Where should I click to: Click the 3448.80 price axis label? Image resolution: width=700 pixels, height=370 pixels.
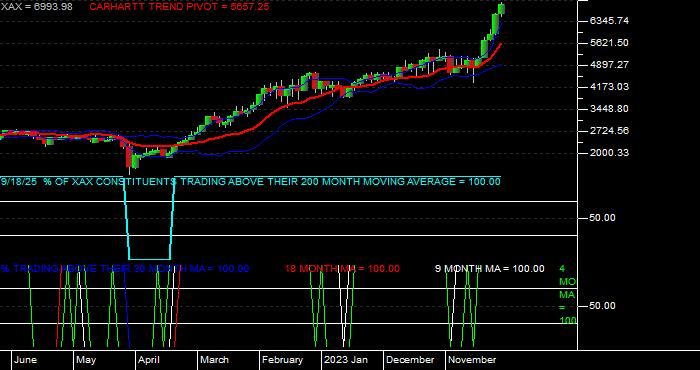[x=609, y=108]
